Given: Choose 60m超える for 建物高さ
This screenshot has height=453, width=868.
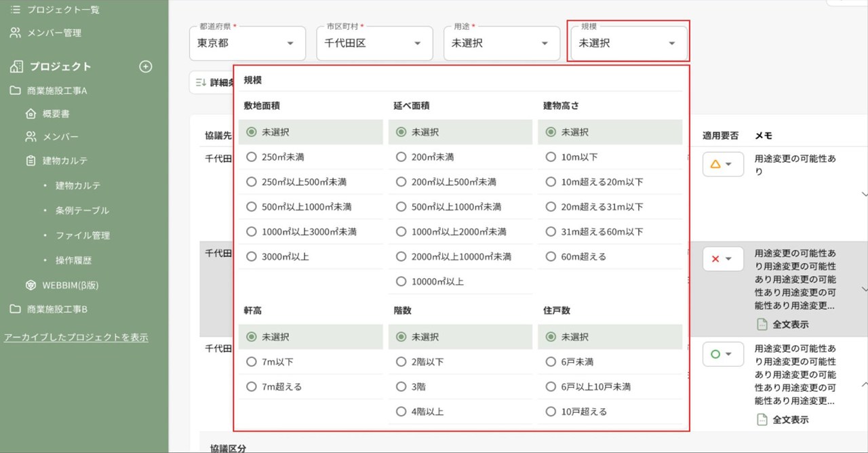Looking at the screenshot, I should 551,257.
